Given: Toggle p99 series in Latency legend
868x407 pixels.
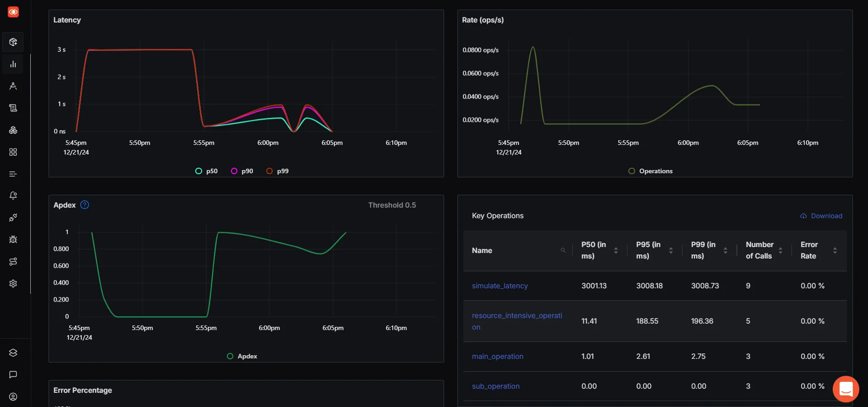Looking at the screenshot, I should pyautogui.click(x=278, y=171).
